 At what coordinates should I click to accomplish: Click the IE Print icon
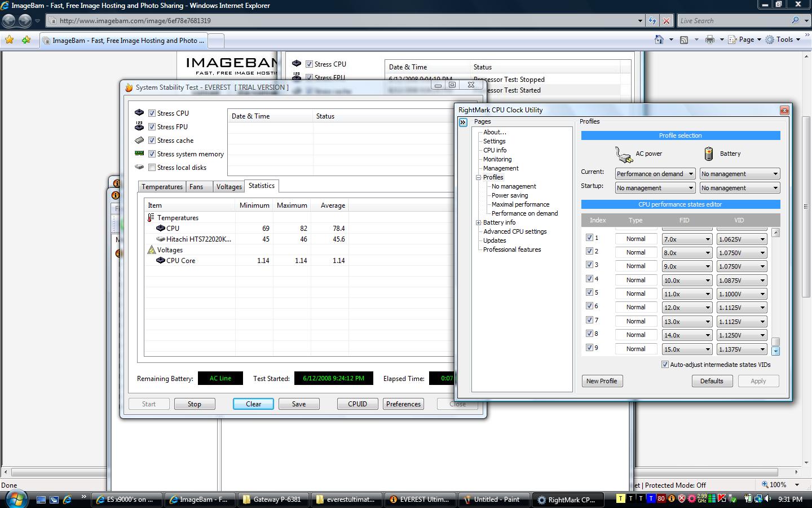[710, 40]
